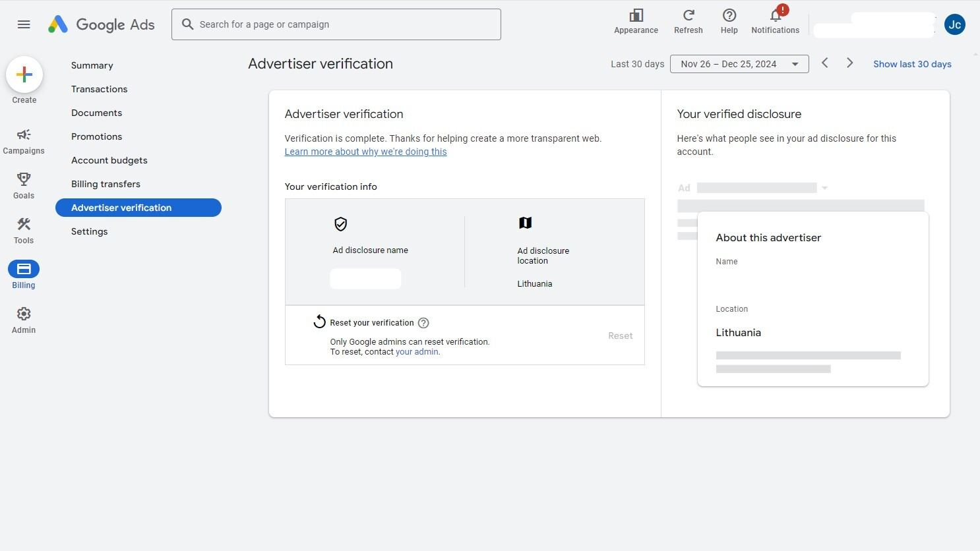The image size is (980, 551).
Task: Open Transactions in the billing menu
Action: click(100, 89)
